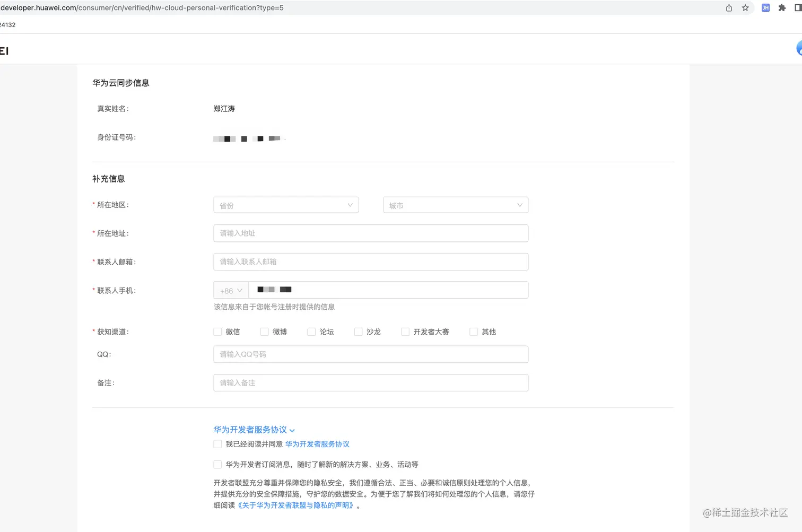
Task: Click the 华为云同步信息 heading
Action: [121, 83]
